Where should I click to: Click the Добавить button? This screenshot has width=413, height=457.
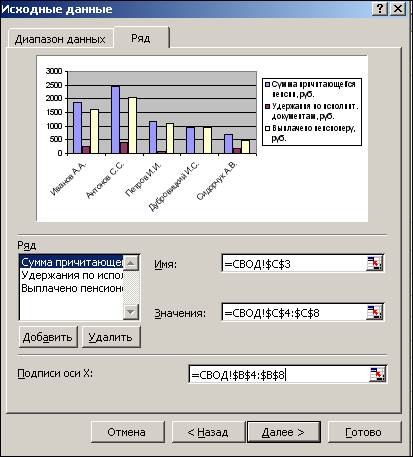coord(48,337)
